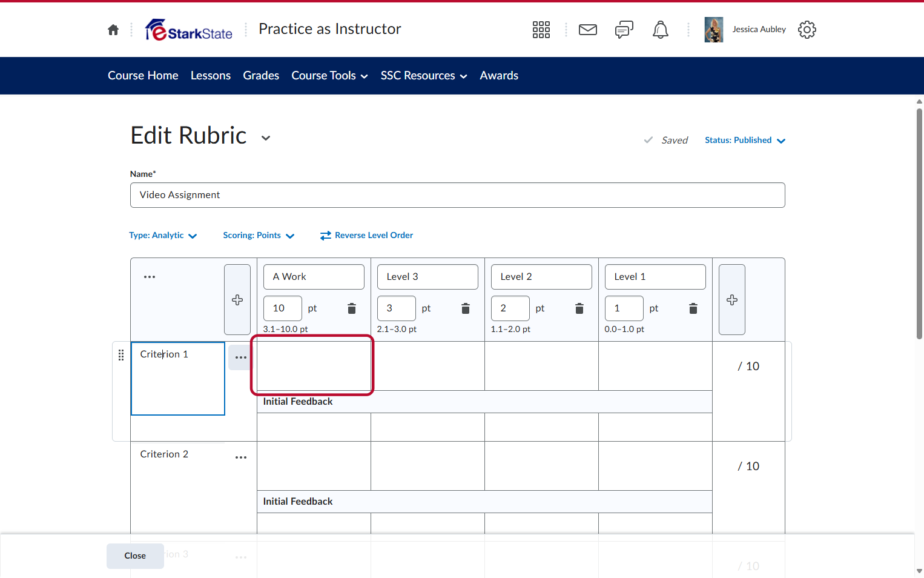The image size is (924, 578).
Task: Open the Criterion 2 actions ellipsis menu
Action: 241,457
